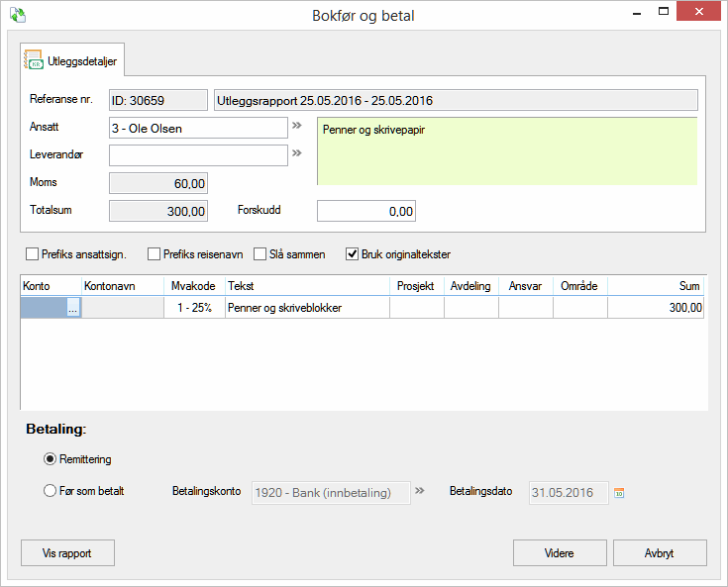The height and width of the screenshot is (587, 728).
Task: Click the Forskudd amount field
Action: [365, 211]
